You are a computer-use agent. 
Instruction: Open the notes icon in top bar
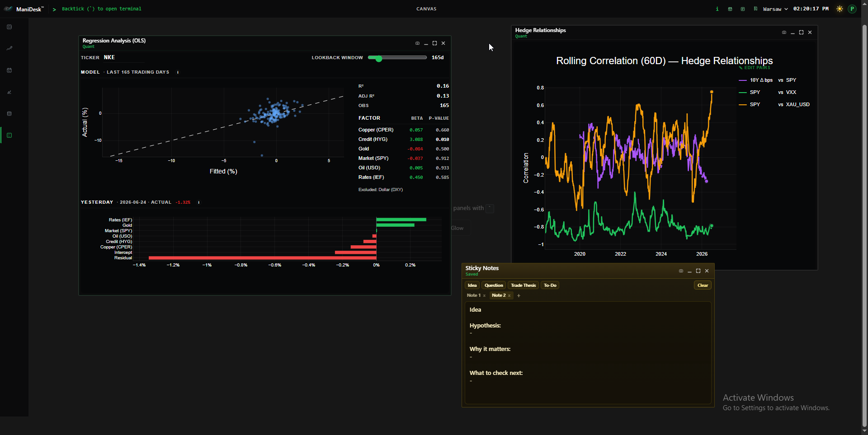(742, 9)
